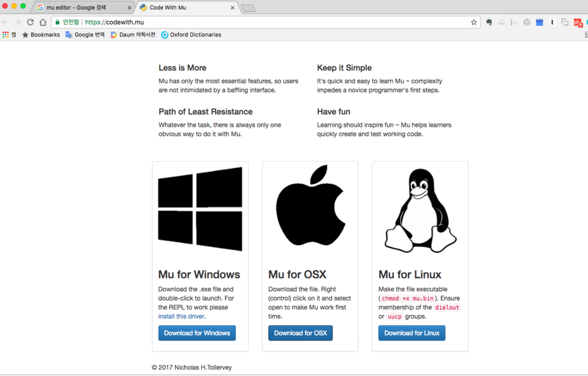Click the Have fun heading
This screenshot has height=376, width=588.
click(333, 111)
